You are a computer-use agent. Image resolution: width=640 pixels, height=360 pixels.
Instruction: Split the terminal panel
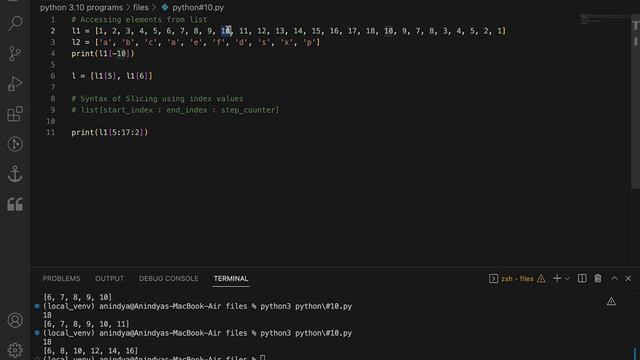point(582,278)
